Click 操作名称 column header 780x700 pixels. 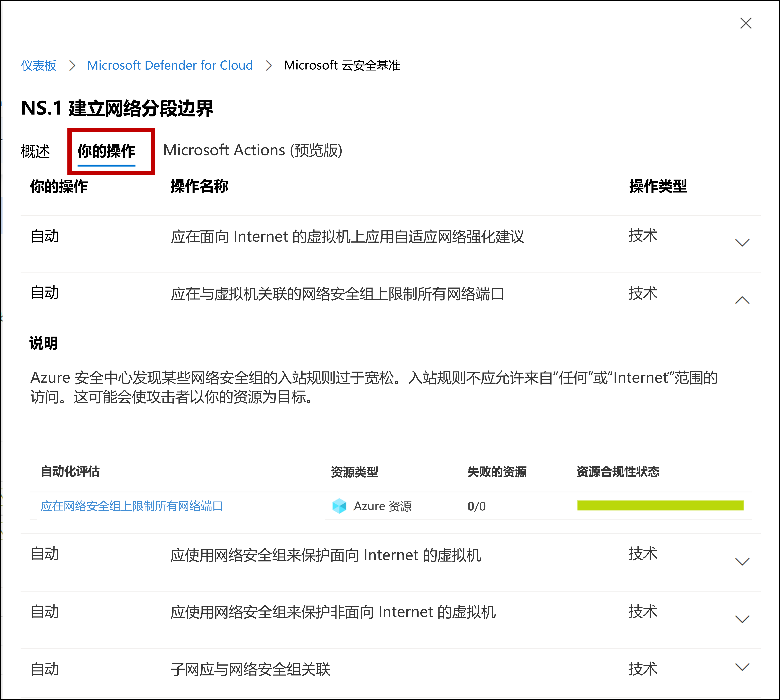click(199, 186)
